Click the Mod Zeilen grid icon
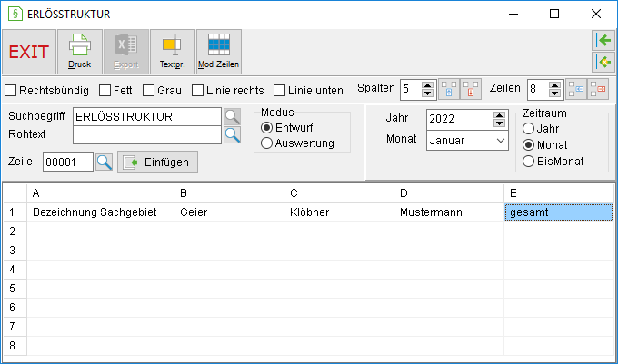This screenshot has height=364, width=618. (x=219, y=52)
